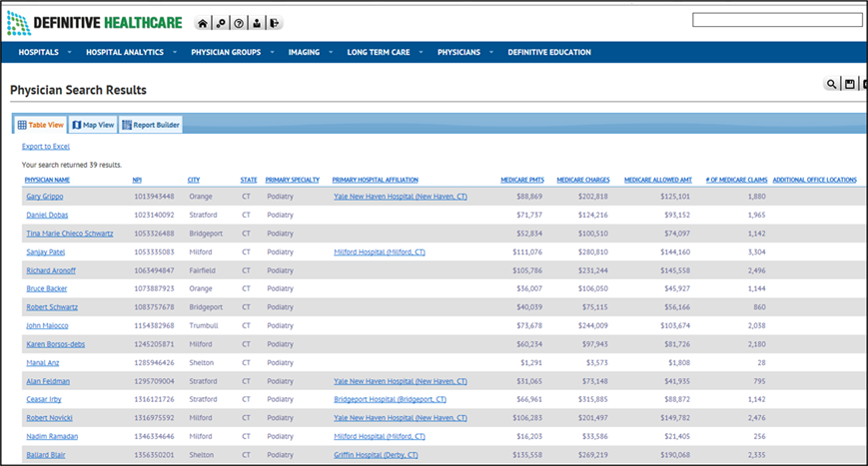This screenshot has width=868, height=466.
Task: Open Tina Marie Chieco Schwartz profile link
Action: (x=70, y=233)
